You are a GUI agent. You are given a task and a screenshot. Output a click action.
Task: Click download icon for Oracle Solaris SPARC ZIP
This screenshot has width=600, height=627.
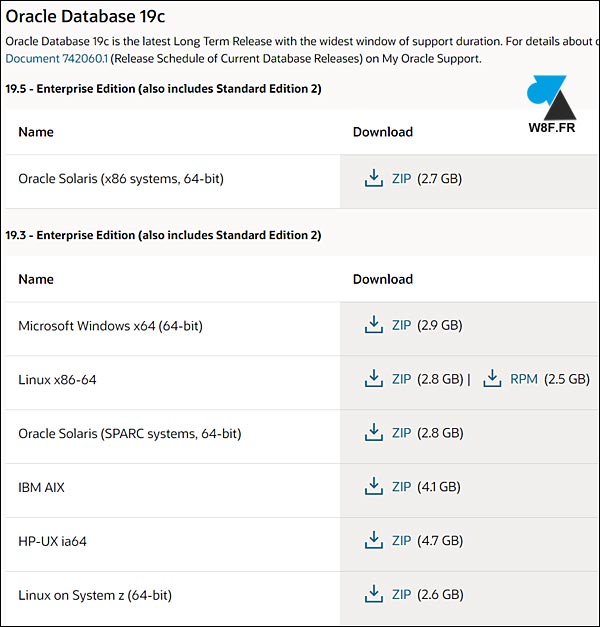374,432
